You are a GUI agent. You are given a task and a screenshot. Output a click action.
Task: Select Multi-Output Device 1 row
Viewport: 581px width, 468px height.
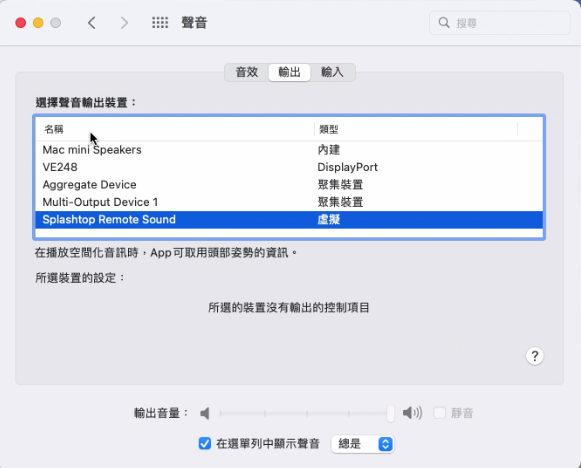coord(289,202)
